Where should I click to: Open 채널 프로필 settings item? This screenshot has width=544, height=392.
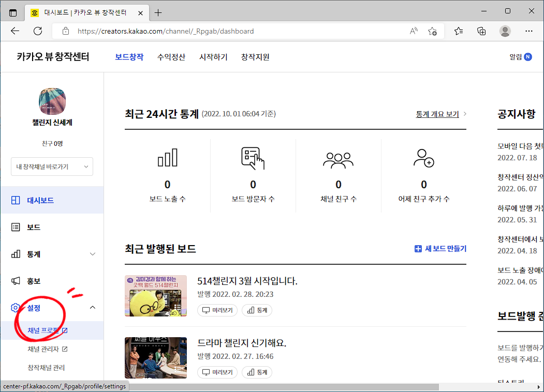[x=52, y=330]
